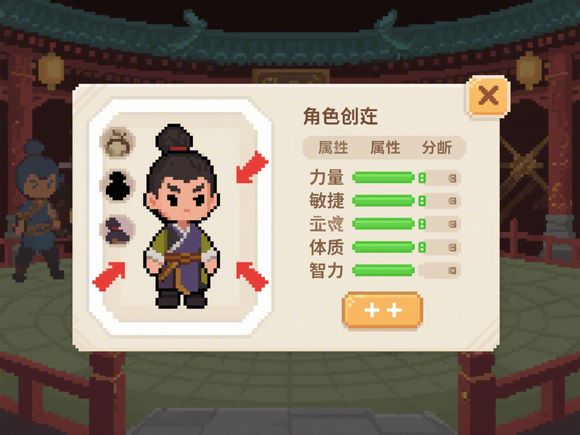Click the small box ending 智力 row
The height and width of the screenshot is (435, 580).
click(452, 271)
